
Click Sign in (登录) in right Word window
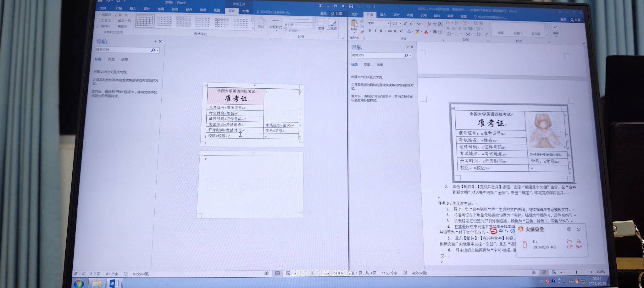click(563, 19)
